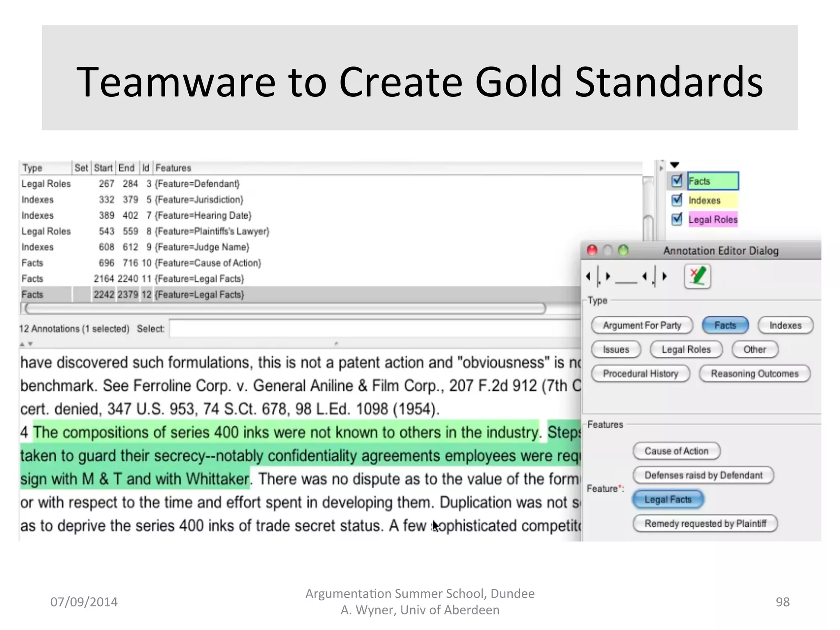Move annotation end boundary left

click(645, 276)
